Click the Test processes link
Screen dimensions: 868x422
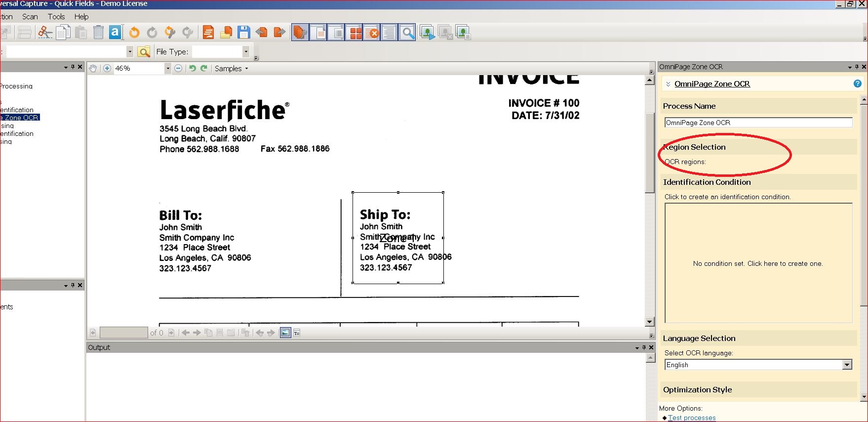pos(692,418)
